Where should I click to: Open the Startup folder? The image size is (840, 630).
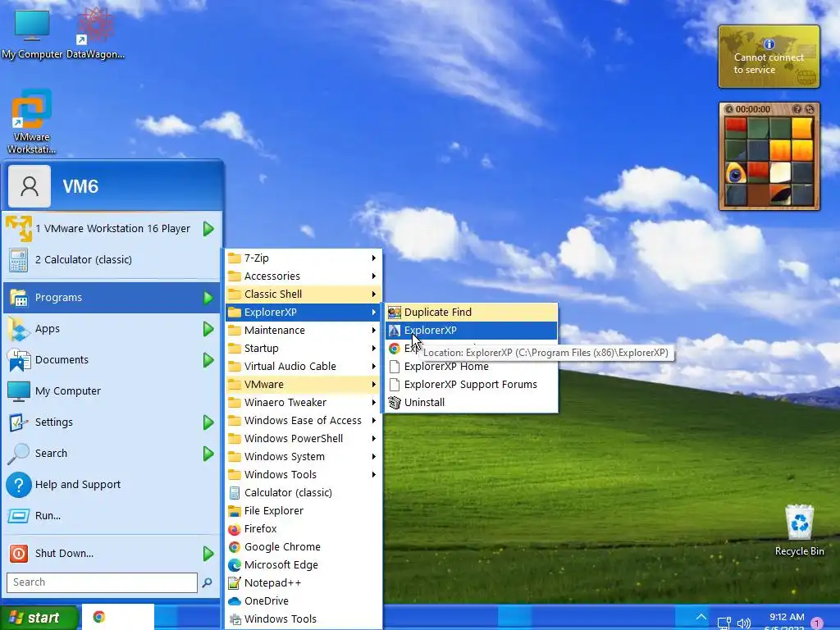pyautogui.click(x=304, y=348)
